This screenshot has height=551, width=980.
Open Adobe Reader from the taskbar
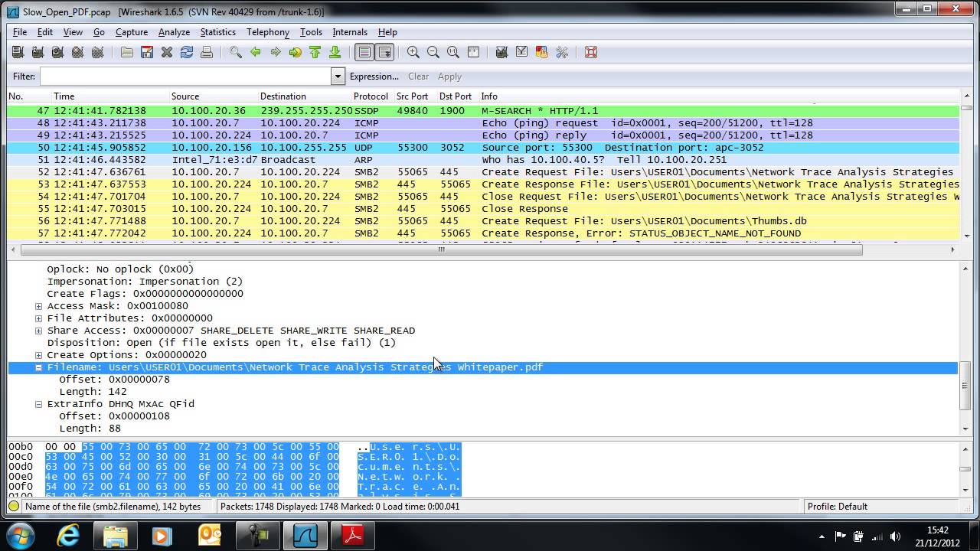(x=353, y=535)
